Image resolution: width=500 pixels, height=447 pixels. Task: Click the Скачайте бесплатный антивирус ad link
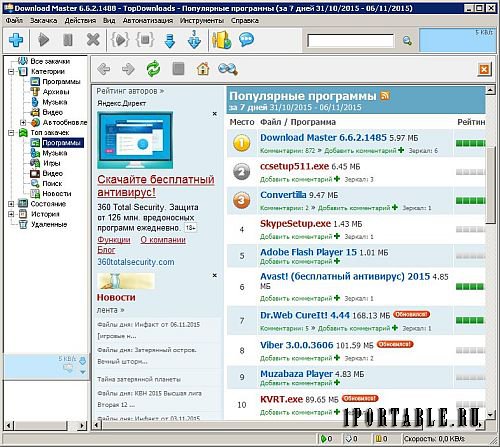pyautogui.click(x=156, y=186)
